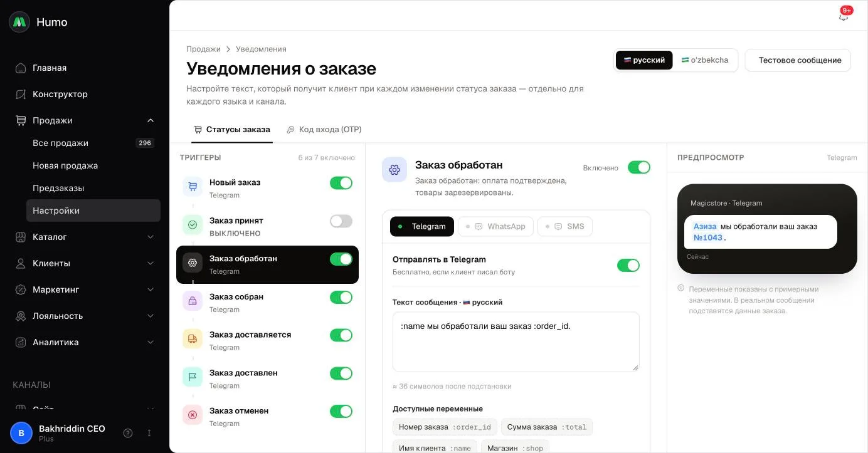Click the Humo logo icon

point(19,22)
